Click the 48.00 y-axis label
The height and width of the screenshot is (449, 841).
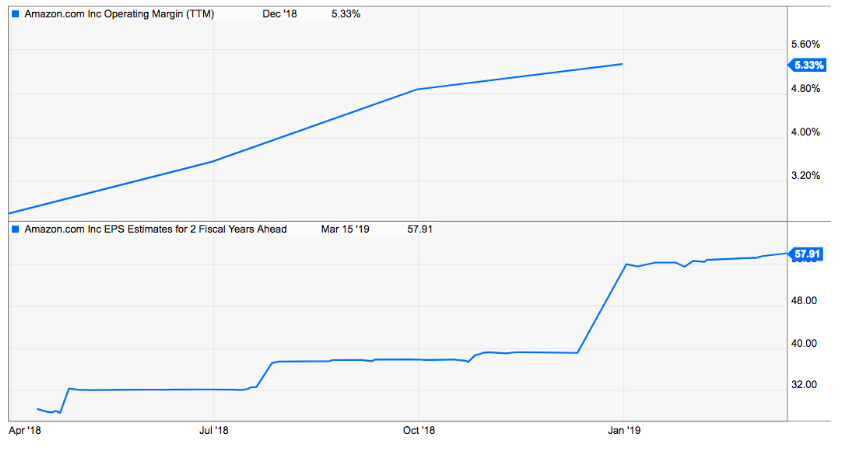(804, 300)
